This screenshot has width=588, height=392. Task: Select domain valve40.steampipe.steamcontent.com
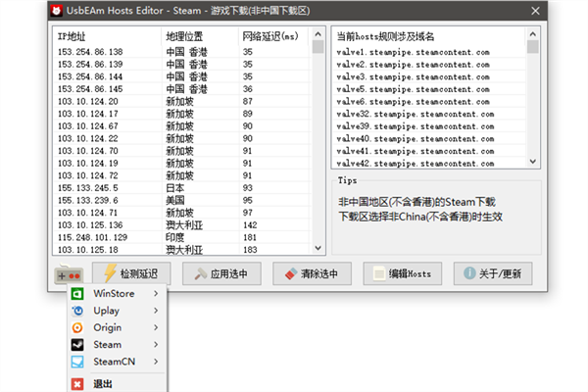pyautogui.click(x=429, y=139)
